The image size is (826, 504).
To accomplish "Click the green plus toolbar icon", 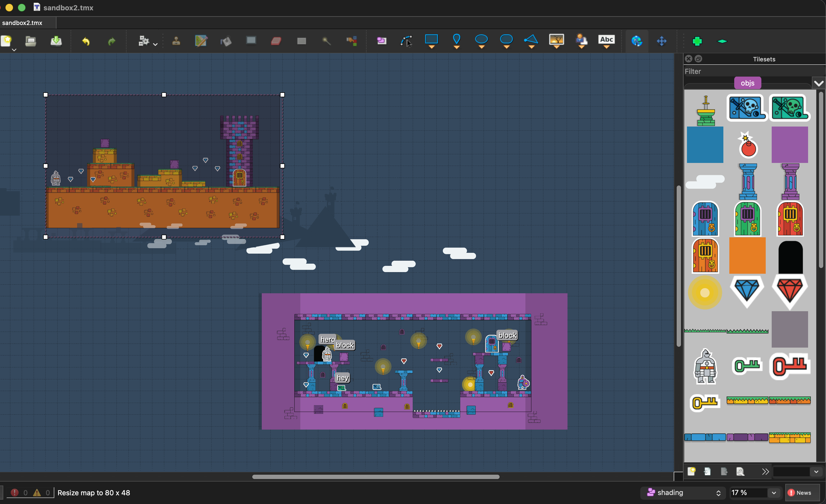I will [697, 41].
